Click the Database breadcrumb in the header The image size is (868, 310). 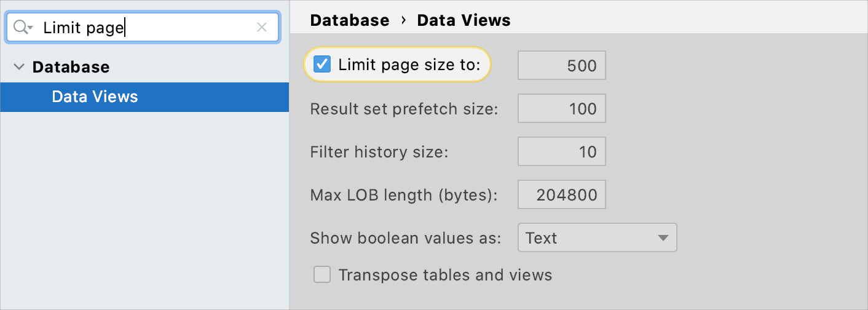coord(350,20)
